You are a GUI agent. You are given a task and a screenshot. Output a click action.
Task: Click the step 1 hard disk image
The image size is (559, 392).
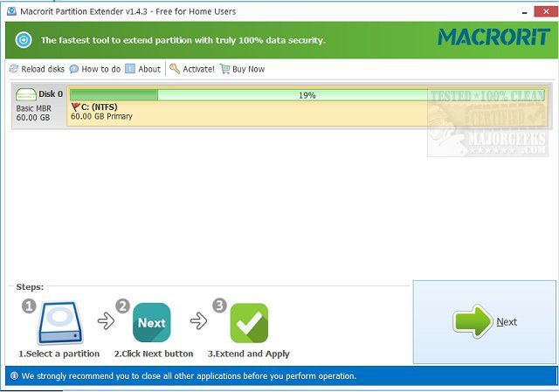coord(60,323)
